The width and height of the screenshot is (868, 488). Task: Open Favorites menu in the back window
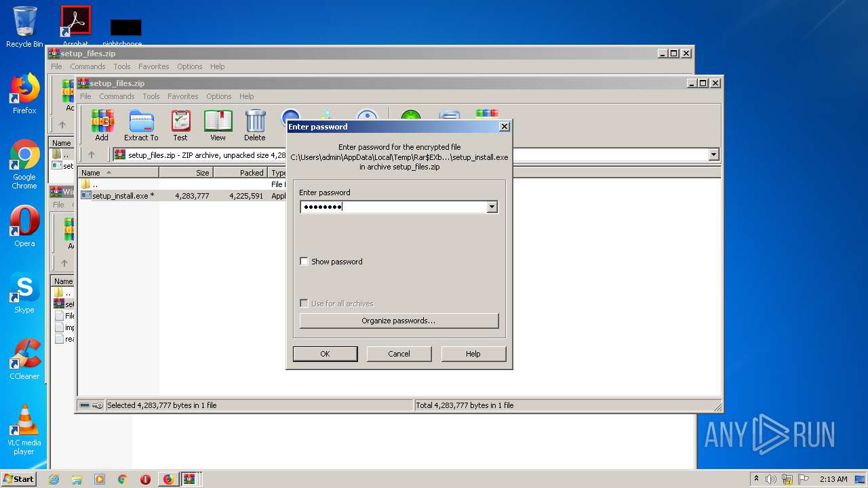(x=154, y=66)
